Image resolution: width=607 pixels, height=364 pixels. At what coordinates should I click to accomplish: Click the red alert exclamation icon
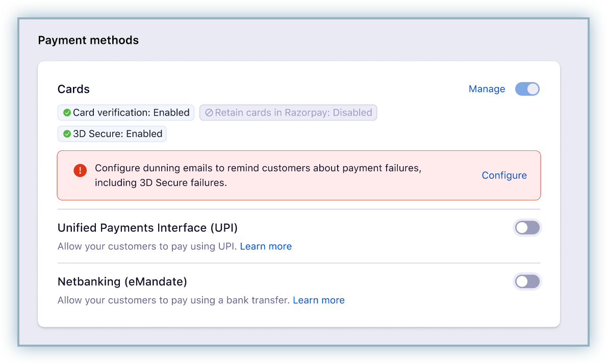80,171
